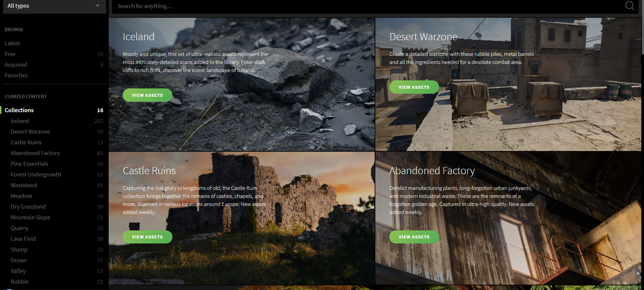Open Favorites in sidebar

click(x=16, y=75)
